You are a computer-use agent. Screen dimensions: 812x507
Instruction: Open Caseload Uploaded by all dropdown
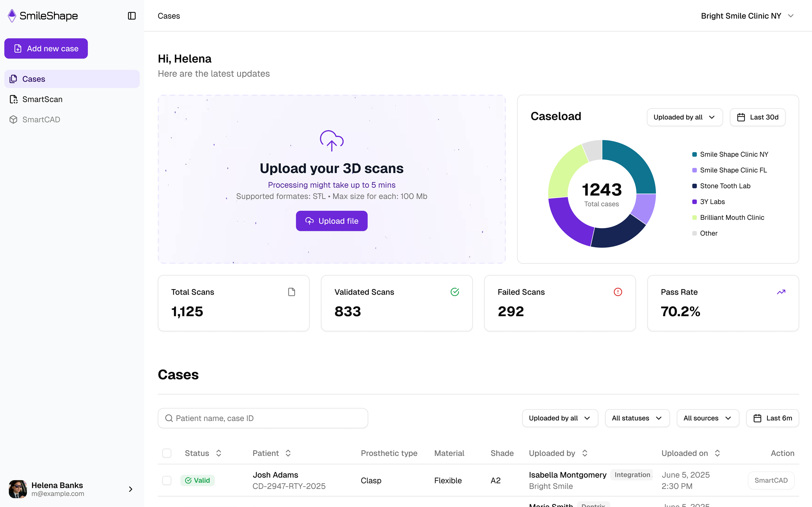(x=684, y=117)
